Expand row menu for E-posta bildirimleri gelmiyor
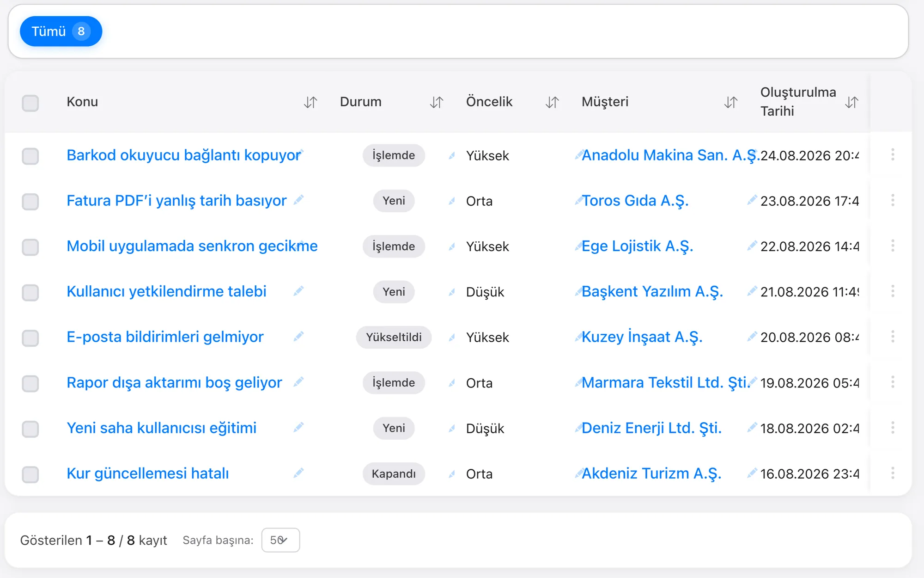The height and width of the screenshot is (578, 924). [x=893, y=337]
